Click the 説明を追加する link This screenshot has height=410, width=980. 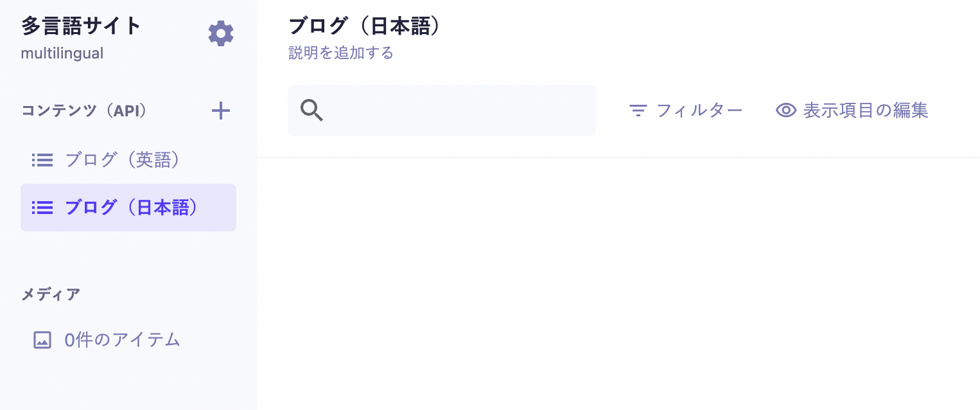click(341, 53)
